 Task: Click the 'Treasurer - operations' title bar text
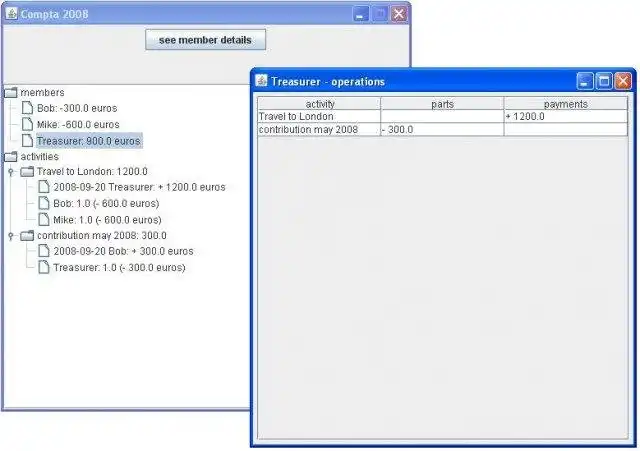[x=328, y=82]
